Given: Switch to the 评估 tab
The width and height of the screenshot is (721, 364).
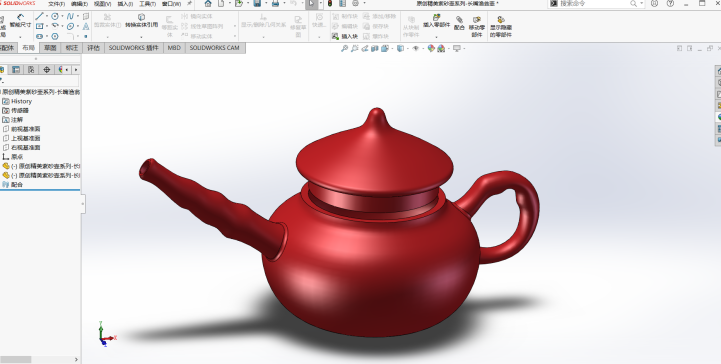Looking at the screenshot, I should coord(93,48).
